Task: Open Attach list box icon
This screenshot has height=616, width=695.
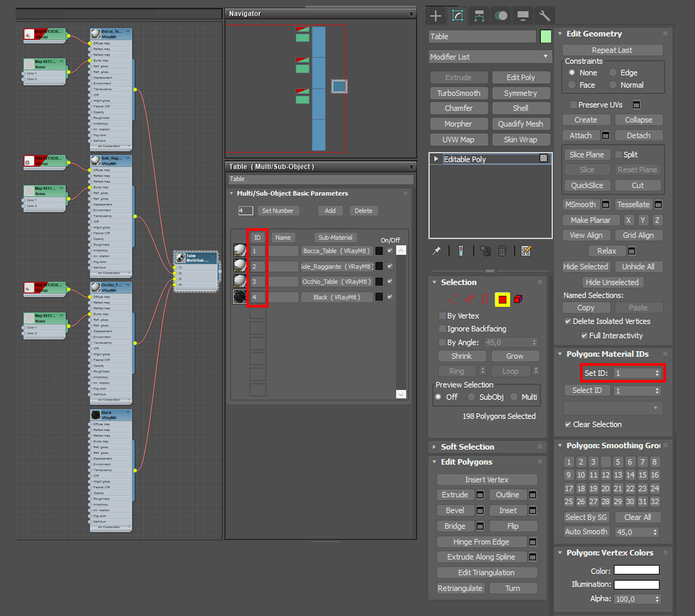Action: [606, 135]
